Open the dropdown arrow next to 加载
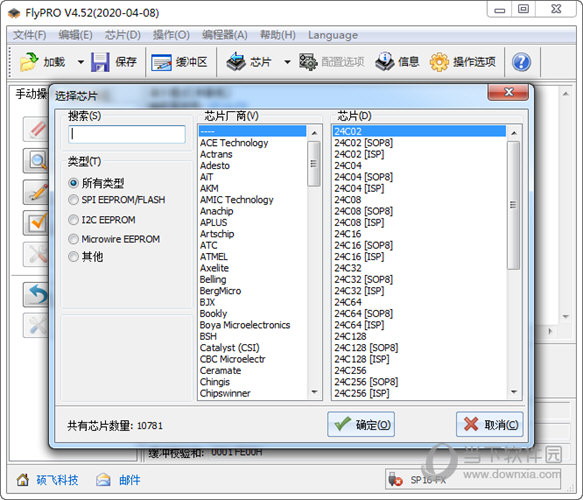Viewport: 583px width, 500px height. click(x=81, y=62)
